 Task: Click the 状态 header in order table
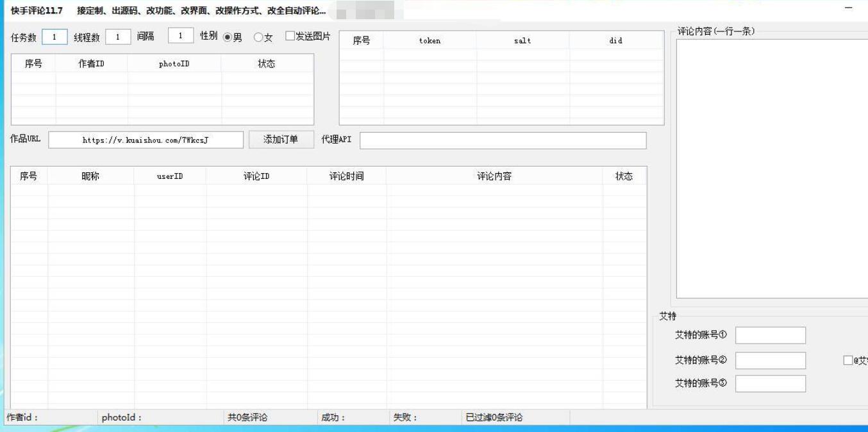[x=267, y=63]
